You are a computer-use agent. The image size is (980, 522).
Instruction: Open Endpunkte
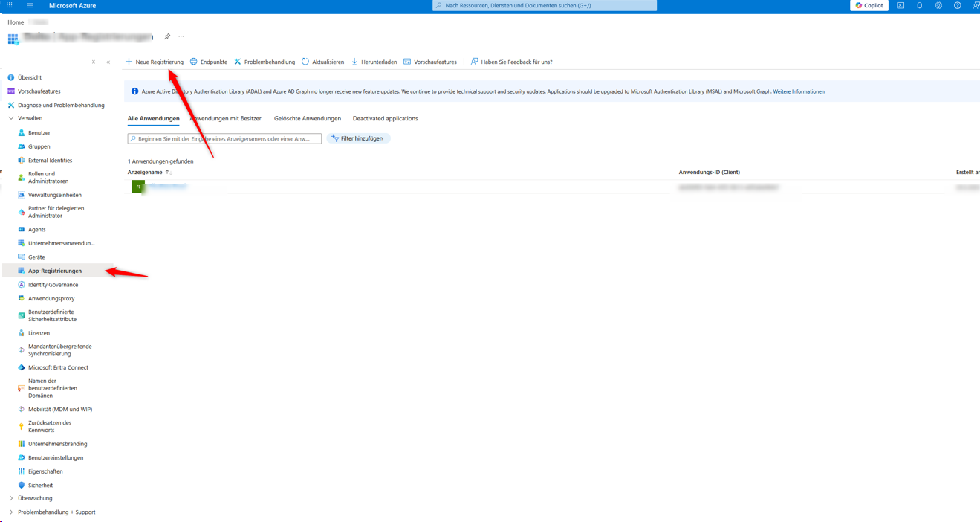click(x=209, y=62)
